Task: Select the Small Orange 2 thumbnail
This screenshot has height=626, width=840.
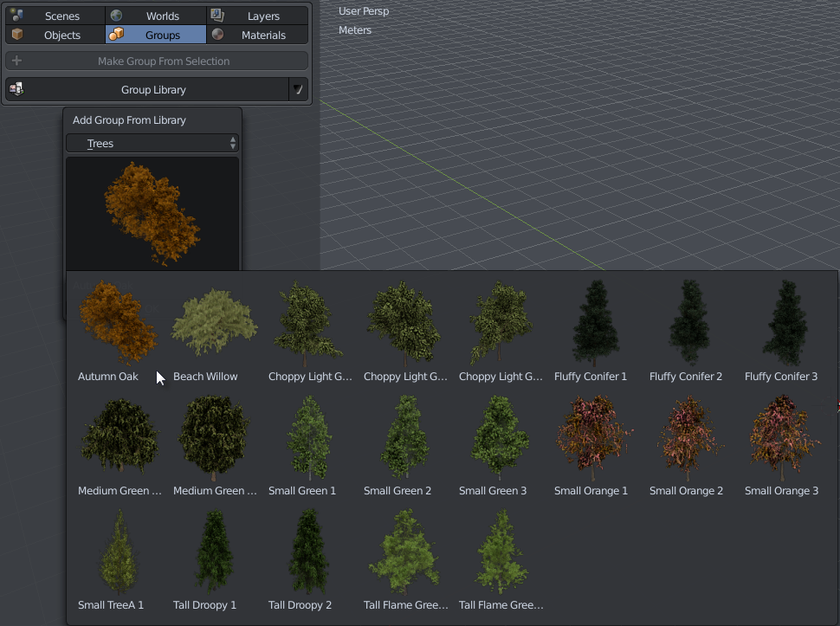Action: tap(689, 436)
